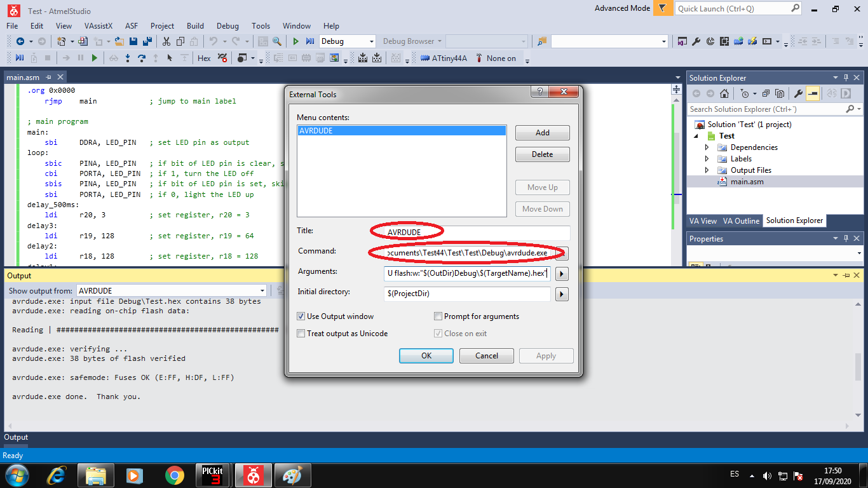The height and width of the screenshot is (488, 868).
Task: Click the Save disk icon in toolbar
Action: coord(133,41)
